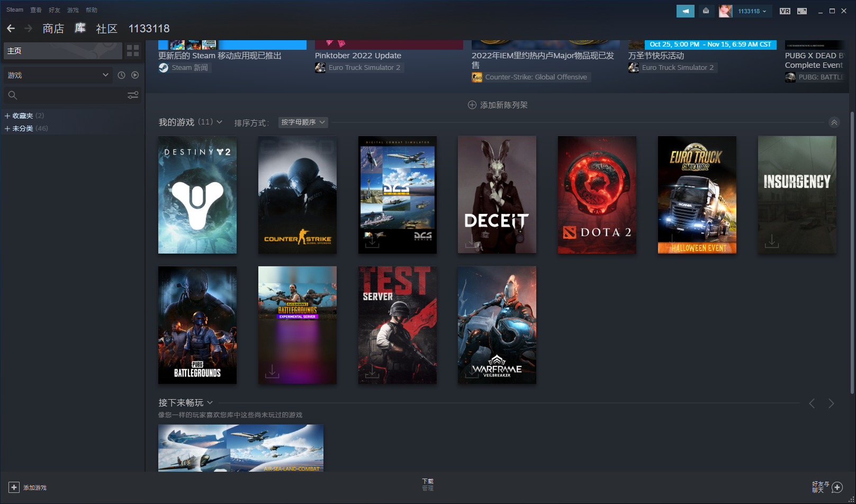Select Euro Truck Simulator 2 cover

[697, 195]
